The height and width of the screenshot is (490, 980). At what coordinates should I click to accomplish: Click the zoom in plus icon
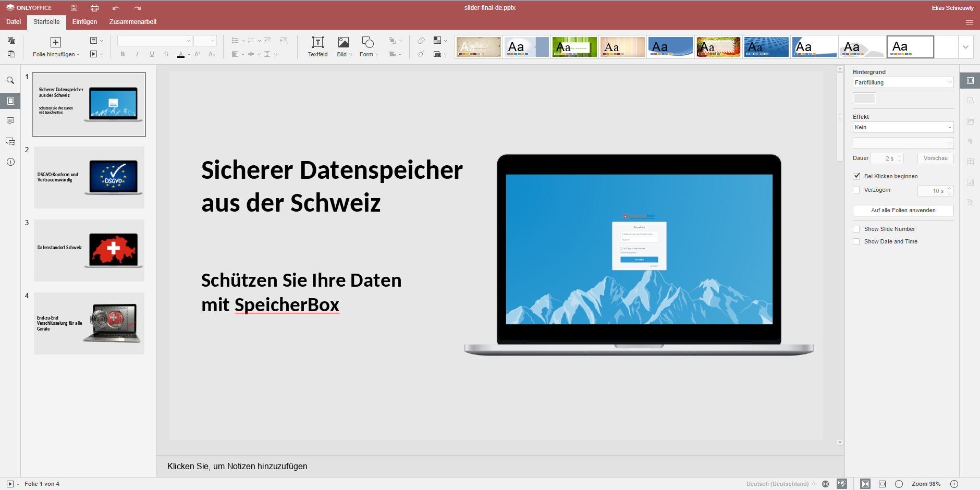pyautogui.click(x=954, y=484)
